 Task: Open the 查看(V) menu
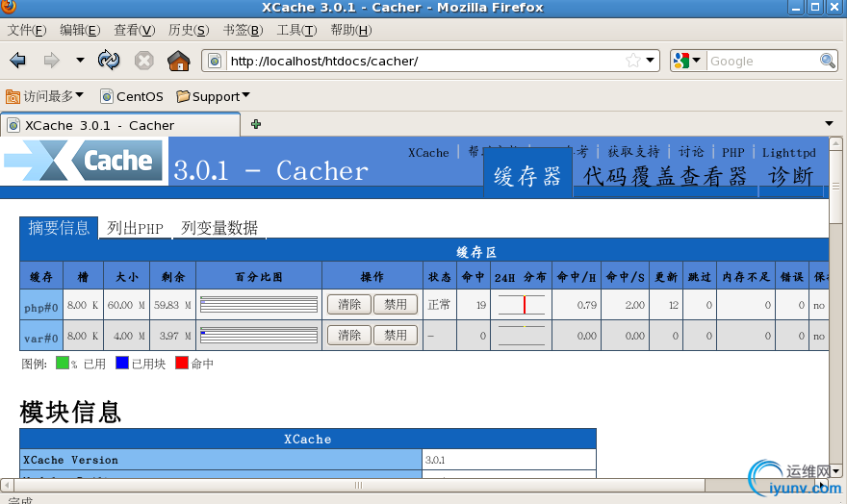click(135, 30)
